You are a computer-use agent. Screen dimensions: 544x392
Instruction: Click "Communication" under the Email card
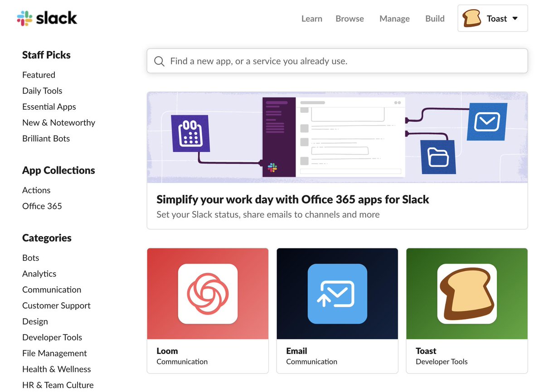[311, 362]
